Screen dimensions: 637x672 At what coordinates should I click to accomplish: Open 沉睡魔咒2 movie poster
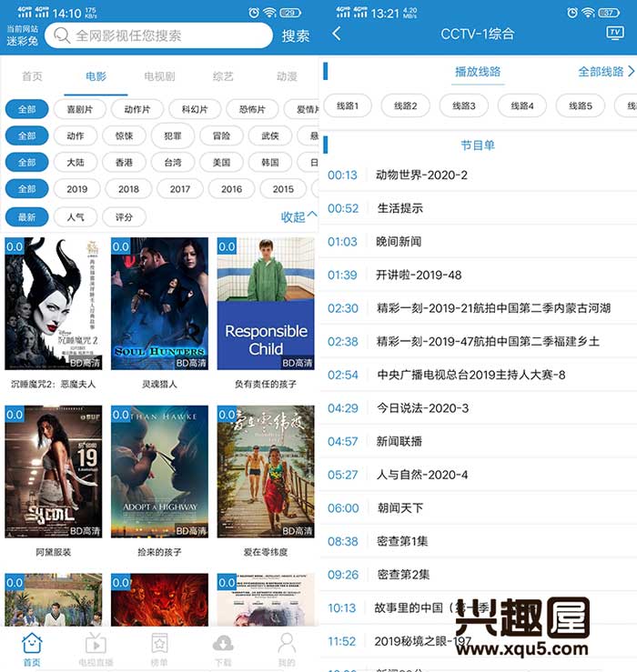[x=54, y=304]
